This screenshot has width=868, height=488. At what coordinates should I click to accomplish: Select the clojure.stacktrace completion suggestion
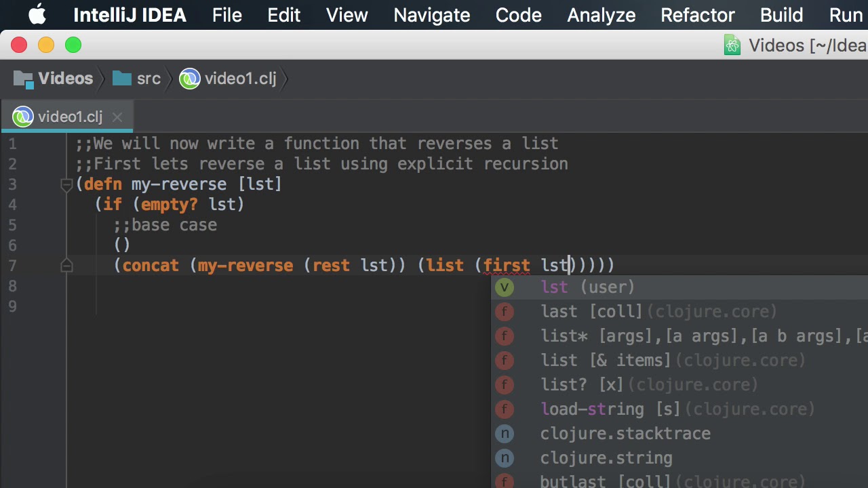click(x=679, y=434)
